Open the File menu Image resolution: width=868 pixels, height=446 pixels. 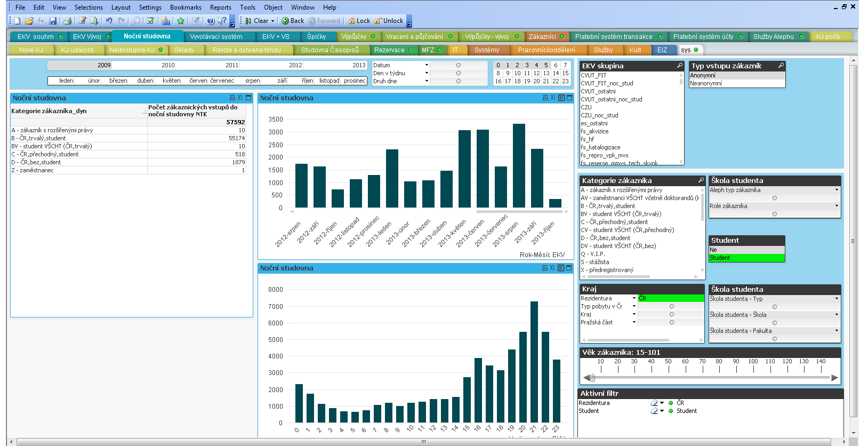[x=20, y=7]
